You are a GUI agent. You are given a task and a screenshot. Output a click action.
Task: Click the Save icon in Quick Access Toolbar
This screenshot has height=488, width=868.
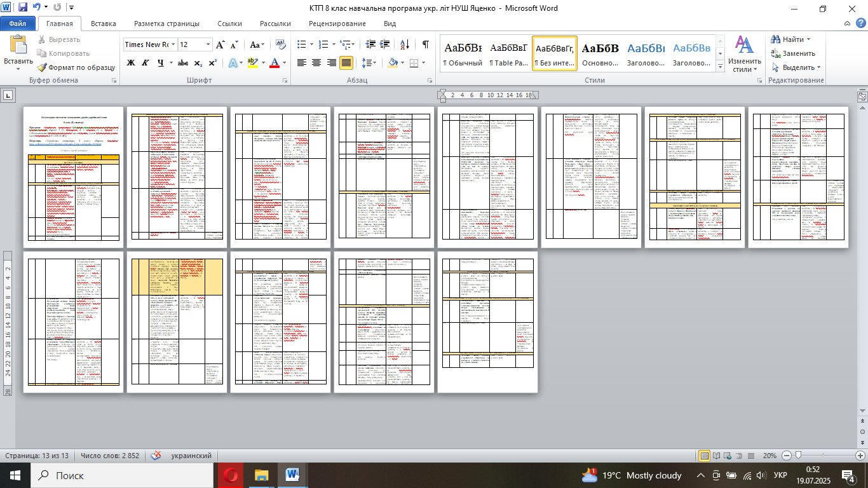coord(23,8)
